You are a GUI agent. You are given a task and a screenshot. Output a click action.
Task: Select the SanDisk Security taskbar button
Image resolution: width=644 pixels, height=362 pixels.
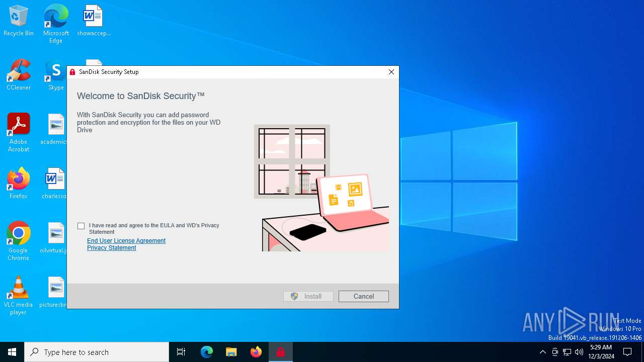[281, 352]
